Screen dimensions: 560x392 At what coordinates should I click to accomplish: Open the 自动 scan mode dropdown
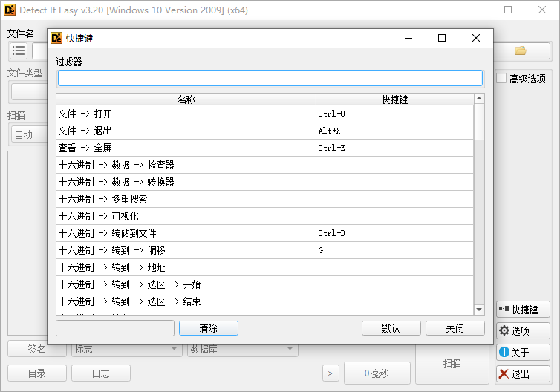tap(29, 134)
